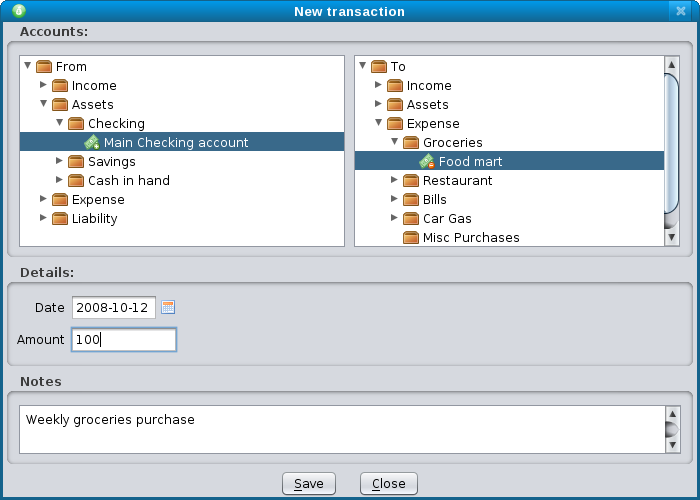This screenshot has height=500, width=700.
Task: Click the To root folder icon
Action: click(x=379, y=67)
